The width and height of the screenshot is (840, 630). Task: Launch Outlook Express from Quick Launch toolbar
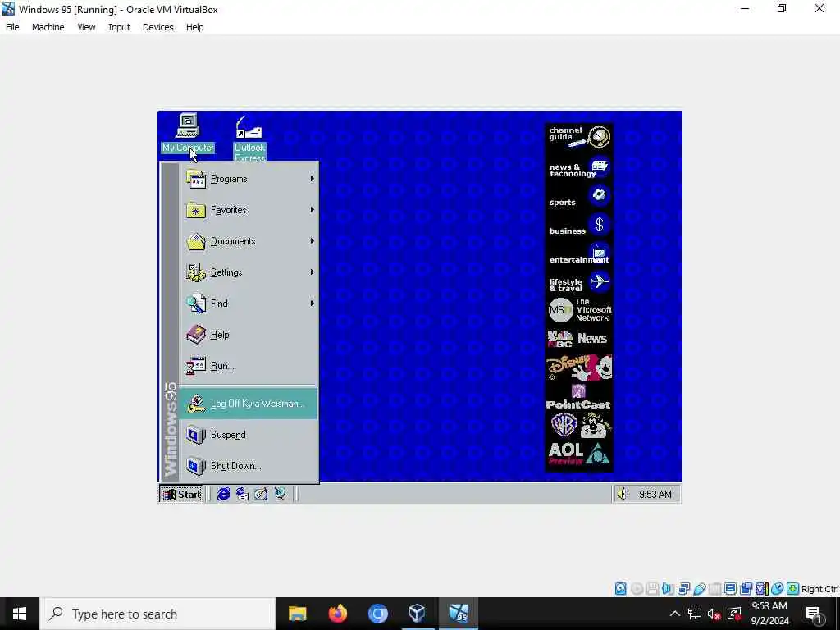242,494
